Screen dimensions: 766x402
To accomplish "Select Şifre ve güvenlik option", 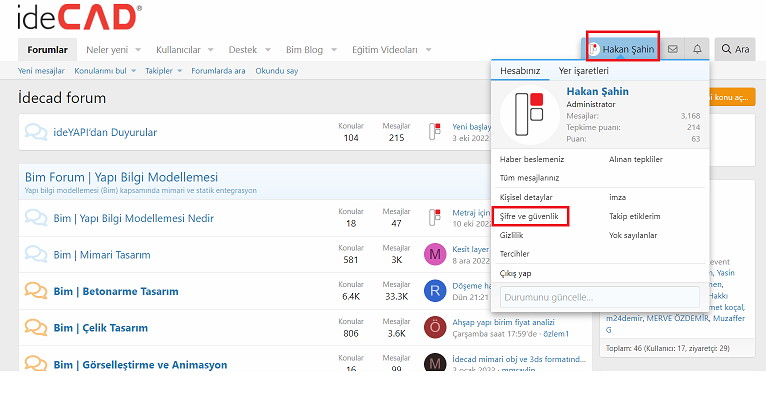I will 529,216.
